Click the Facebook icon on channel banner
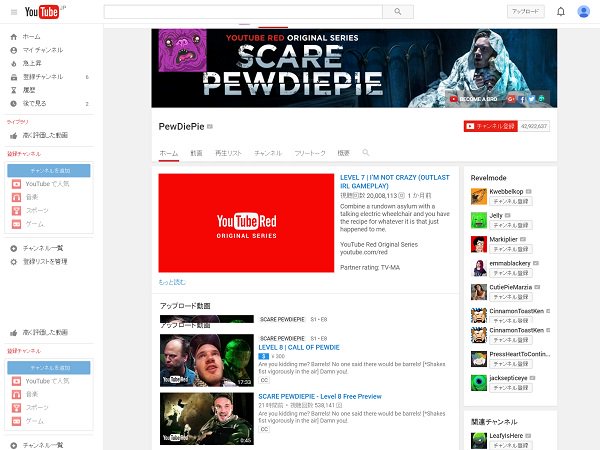 tap(522, 99)
